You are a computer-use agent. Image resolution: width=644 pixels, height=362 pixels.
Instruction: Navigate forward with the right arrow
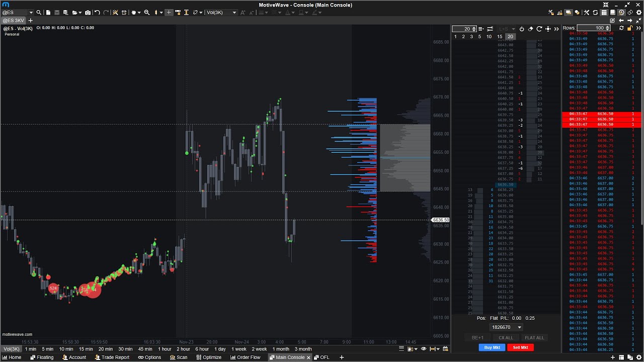point(630,21)
